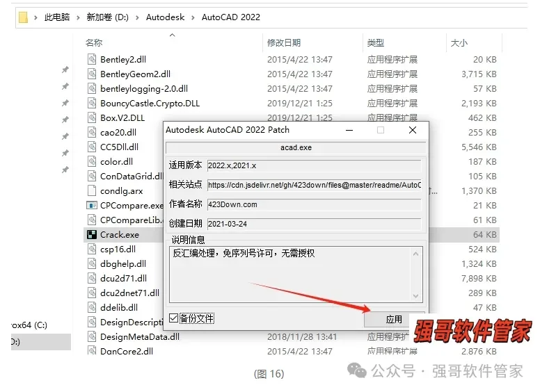This screenshot has width=540, height=392.
Task: Click the bentleylogging-2.0.dll file icon
Action: 92,88
